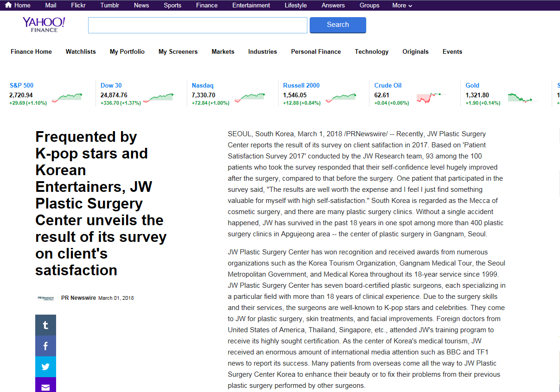Open Sports in the top bar
Image resolution: width=560 pixels, height=392 pixels.
pyautogui.click(x=172, y=6)
